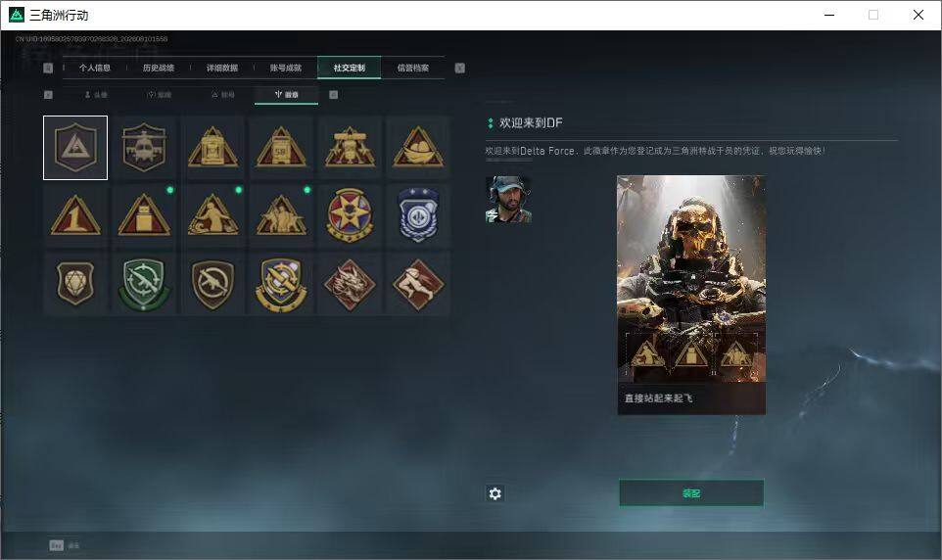Screen dimensions: 942x560
Task: Select the new triangle badge with canister
Action: 144,215
